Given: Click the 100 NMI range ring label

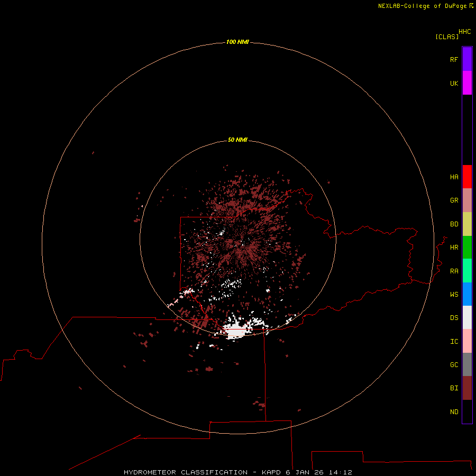Looking at the screenshot, I should coord(237,42).
